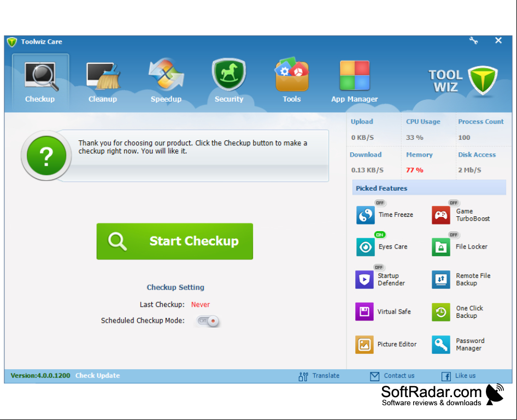Open the App Manager tab
This screenshot has height=420, width=517.
tap(355, 81)
